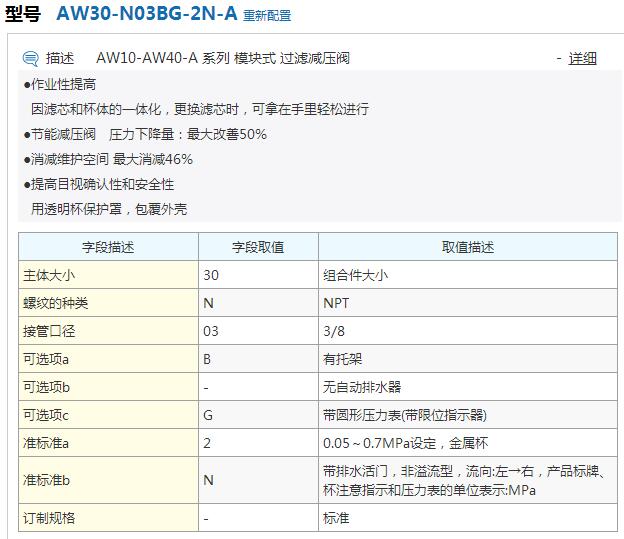624x539 pixels.
Task: Select the 可选项a row label
Action: pyautogui.click(x=108, y=359)
